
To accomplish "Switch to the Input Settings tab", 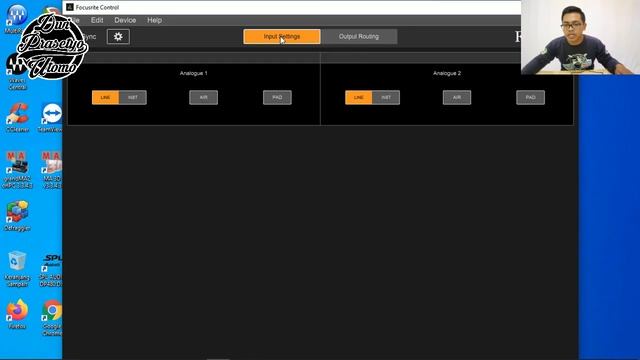I will click(282, 36).
